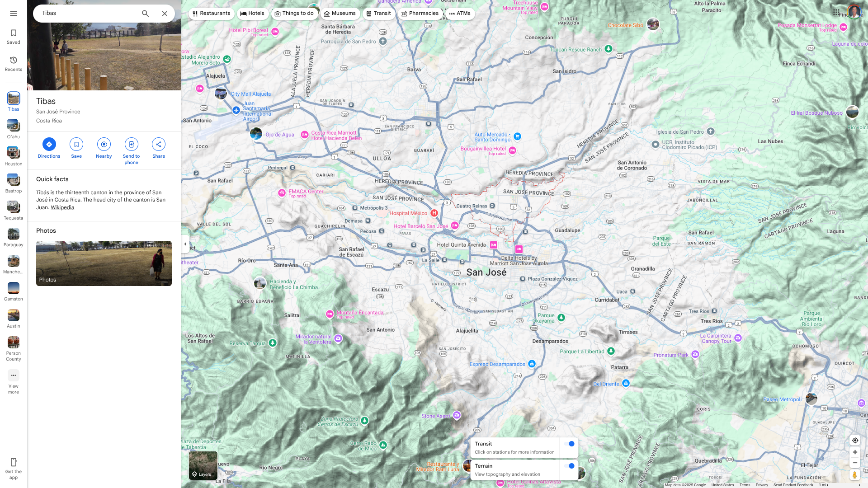
Task: Open the Tibas Photos thumbnail
Action: click(104, 263)
